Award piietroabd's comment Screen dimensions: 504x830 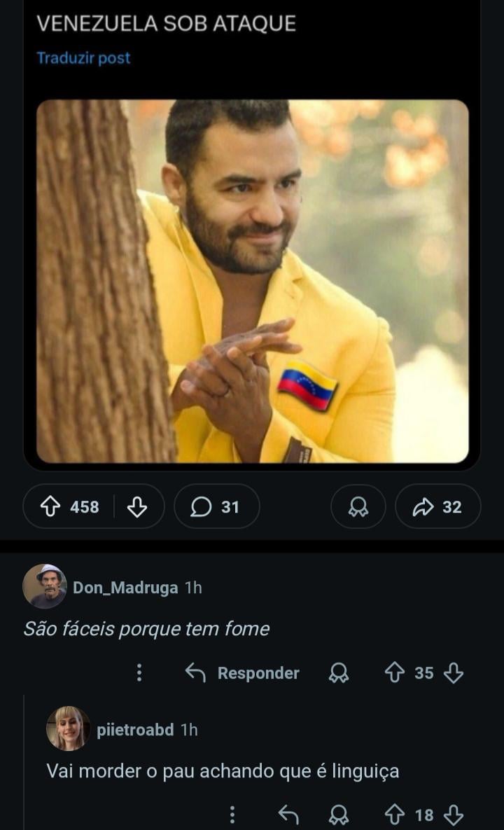click(x=339, y=815)
